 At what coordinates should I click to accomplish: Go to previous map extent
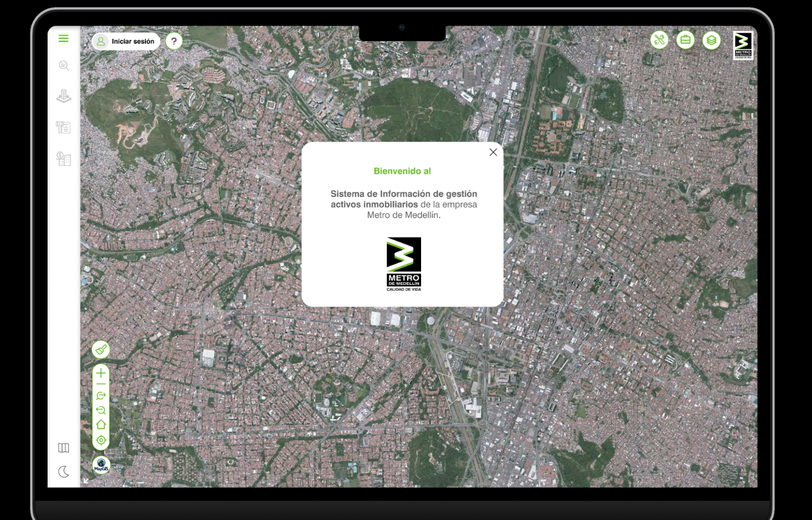(101, 410)
